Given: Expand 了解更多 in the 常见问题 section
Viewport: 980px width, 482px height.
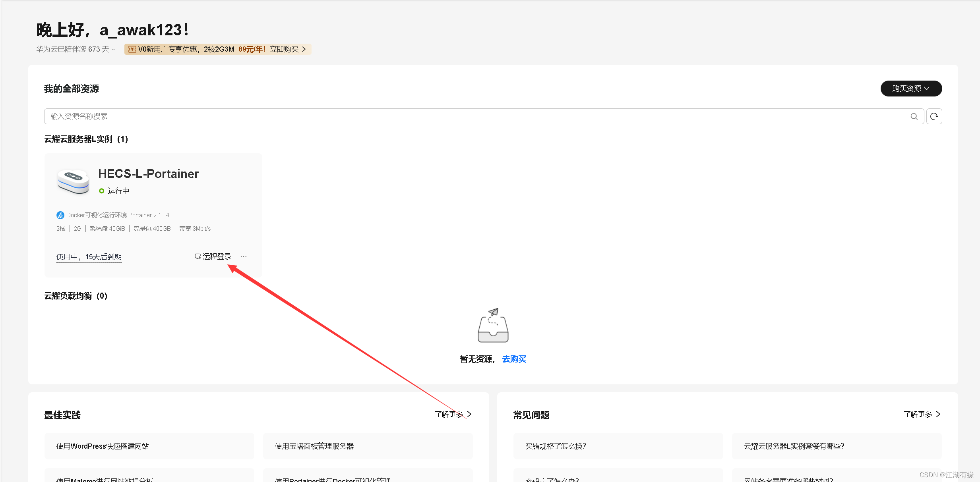Looking at the screenshot, I should (921, 414).
